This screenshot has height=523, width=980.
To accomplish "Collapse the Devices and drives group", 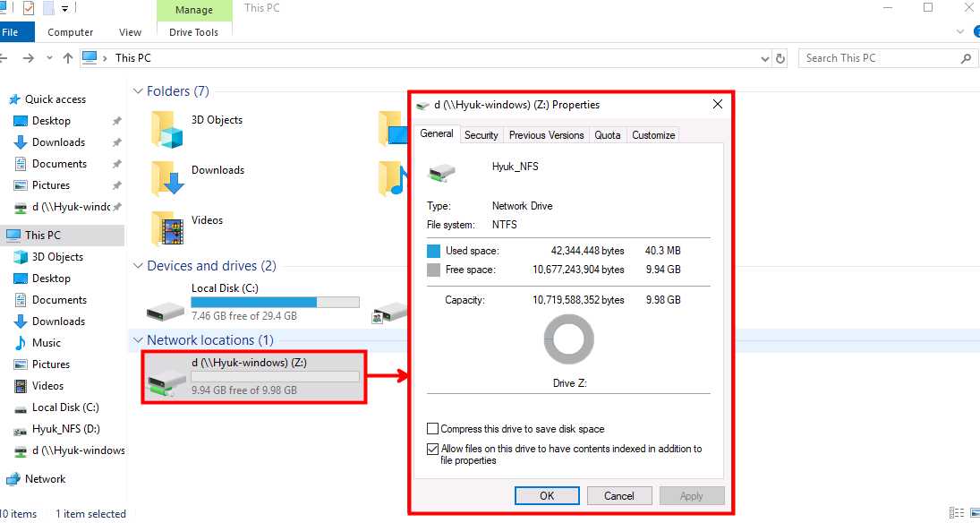I will pyautogui.click(x=138, y=266).
